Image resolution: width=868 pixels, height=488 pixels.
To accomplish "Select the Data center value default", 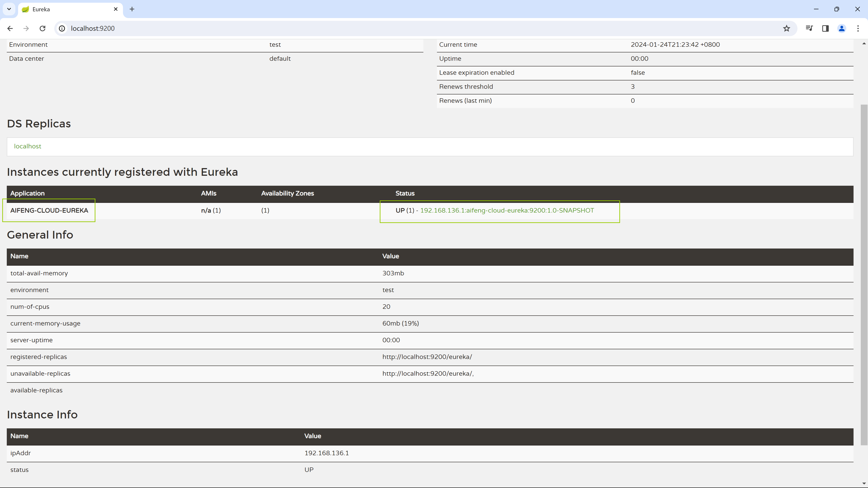I will [280, 59].
